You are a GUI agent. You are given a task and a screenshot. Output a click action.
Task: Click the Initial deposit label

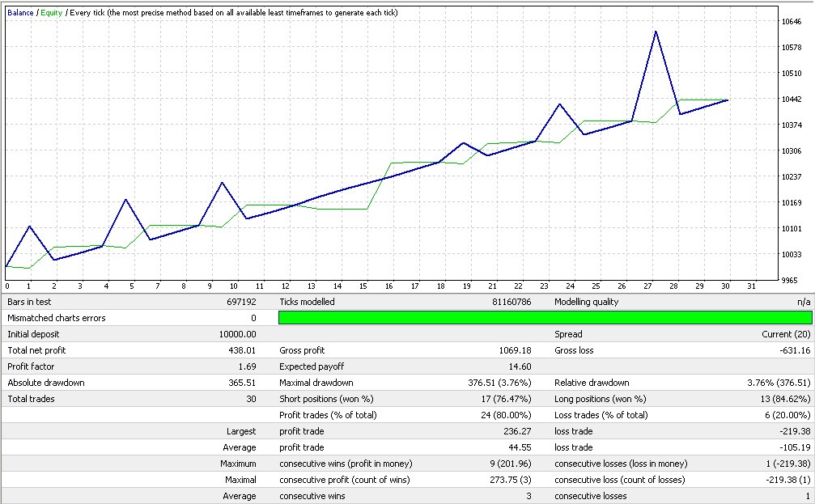(33, 334)
